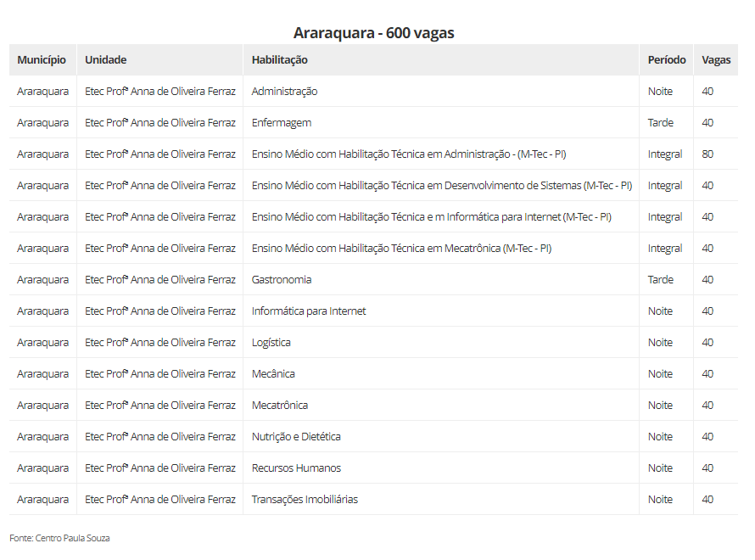Image resolution: width=755 pixels, height=560 pixels.
Task: Select the Administração course cell
Action: click(x=285, y=92)
